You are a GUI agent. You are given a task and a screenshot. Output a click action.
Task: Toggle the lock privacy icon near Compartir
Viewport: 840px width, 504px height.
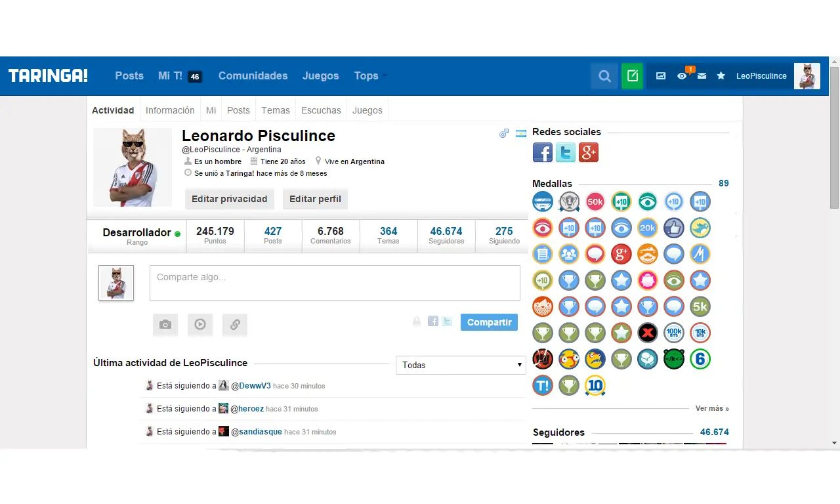point(417,322)
